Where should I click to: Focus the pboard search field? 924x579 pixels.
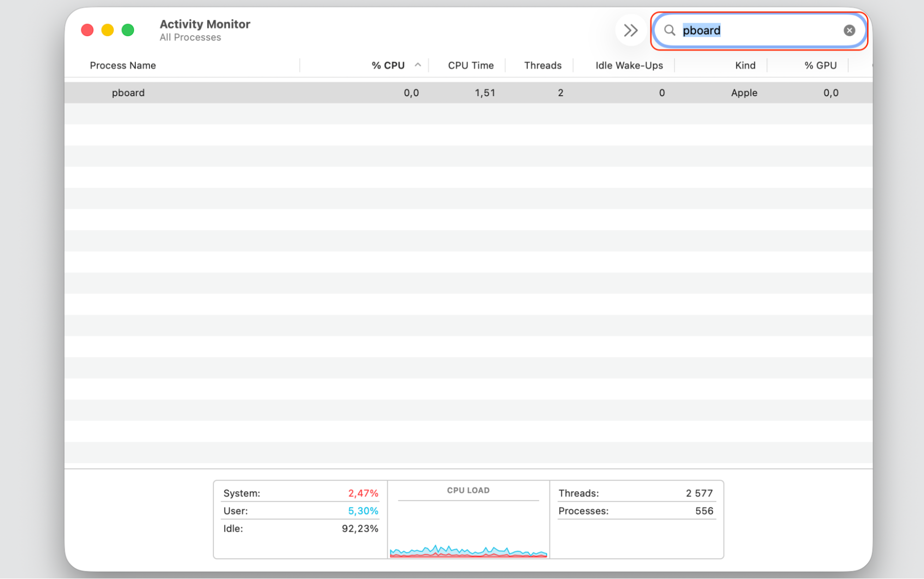(759, 31)
